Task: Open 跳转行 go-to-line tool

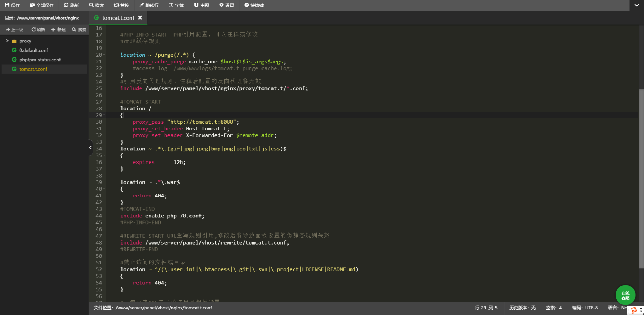Action: tap(149, 5)
